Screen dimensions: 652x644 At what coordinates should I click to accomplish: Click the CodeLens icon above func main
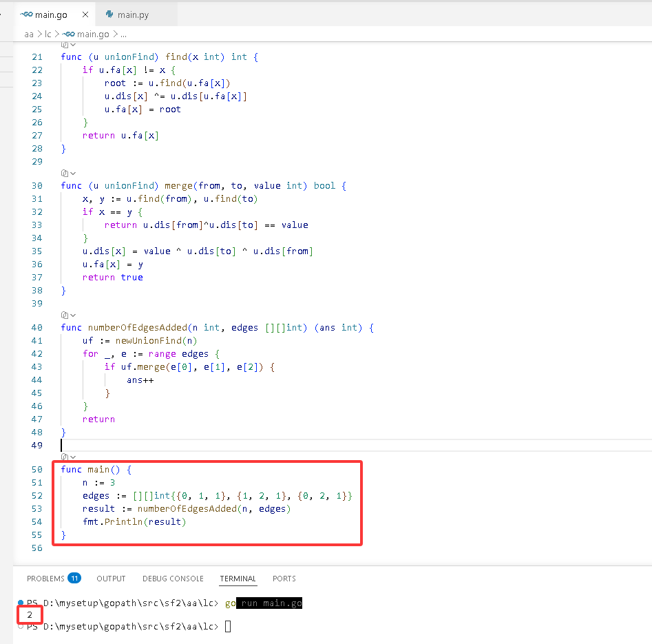[x=65, y=457]
